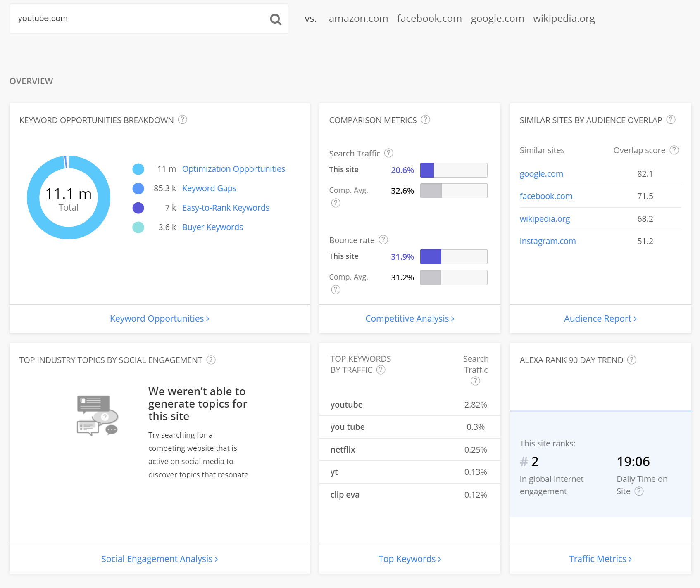Open help for Top Industry Topics by Social Engagement
Image resolution: width=700 pixels, height=588 pixels.
211,360
